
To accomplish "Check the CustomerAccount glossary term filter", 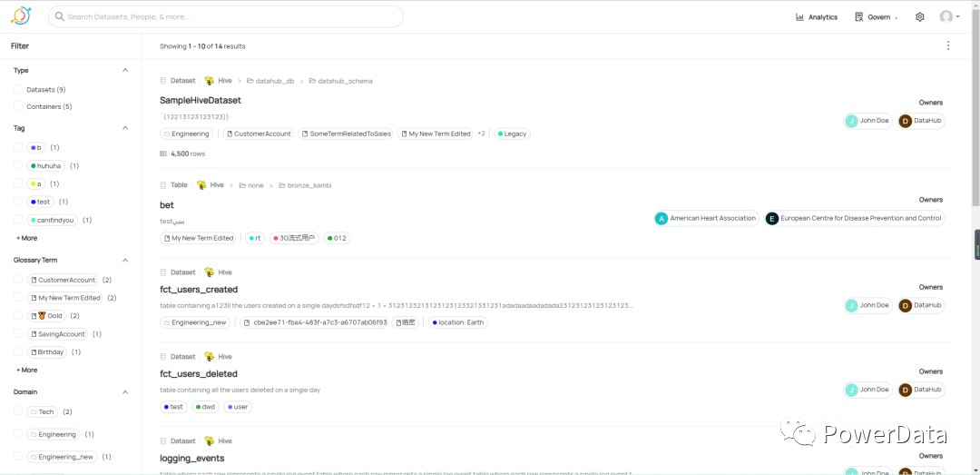I will coord(18,280).
